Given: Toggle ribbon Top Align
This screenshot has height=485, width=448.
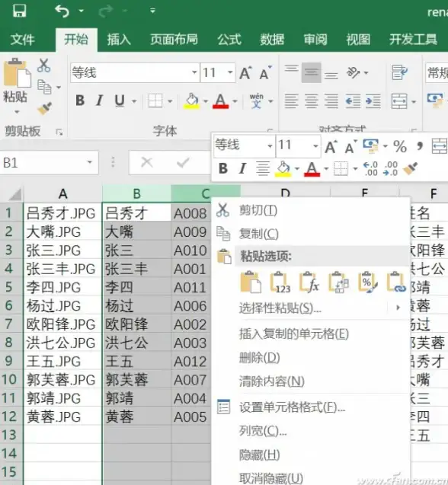Looking at the screenshot, I should pos(291,70).
